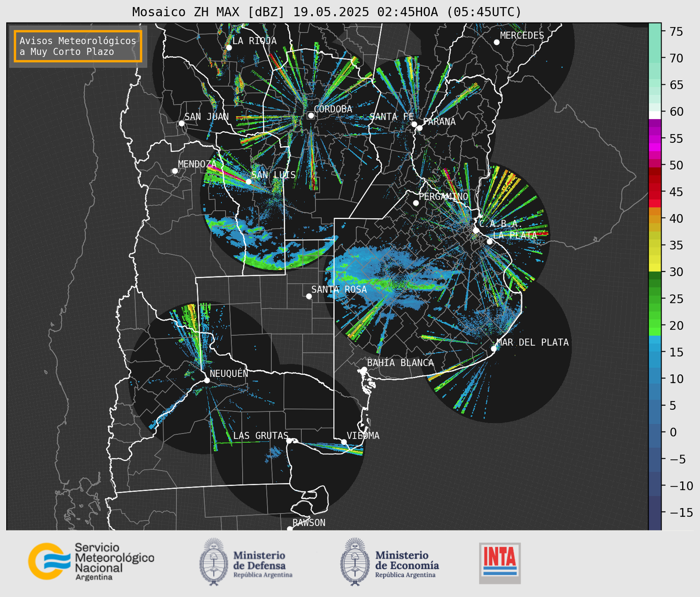Click the Ministerio de Defensa emblem

click(214, 562)
